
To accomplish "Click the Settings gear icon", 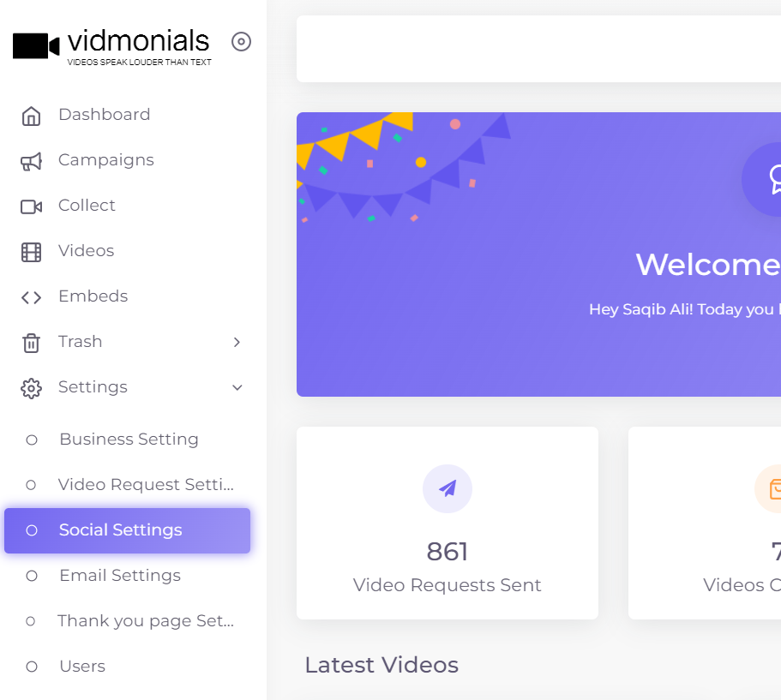I will click(x=31, y=388).
